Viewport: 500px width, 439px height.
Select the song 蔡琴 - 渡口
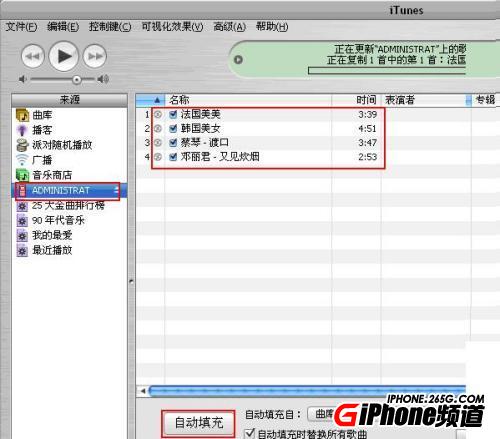pos(205,143)
